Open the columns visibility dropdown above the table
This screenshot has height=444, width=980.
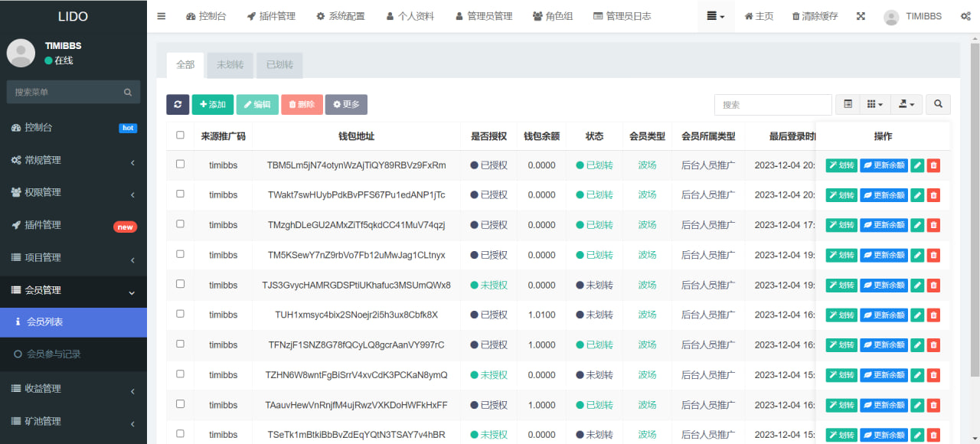(875, 104)
